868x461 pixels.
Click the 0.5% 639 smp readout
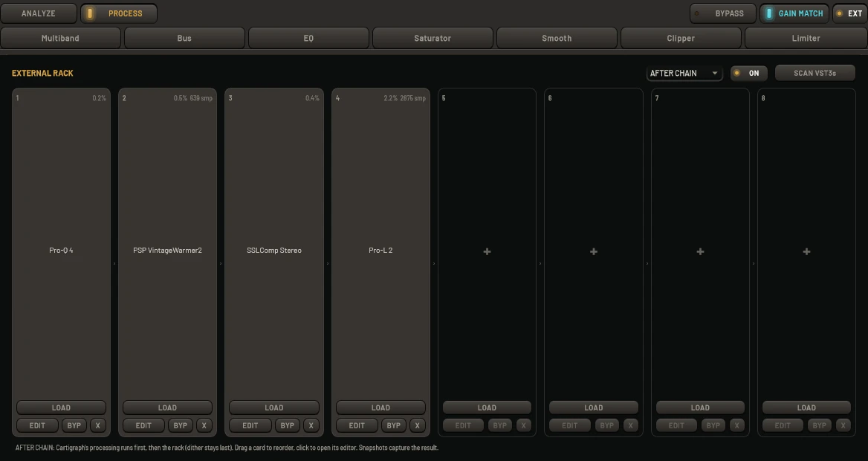[192, 98]
